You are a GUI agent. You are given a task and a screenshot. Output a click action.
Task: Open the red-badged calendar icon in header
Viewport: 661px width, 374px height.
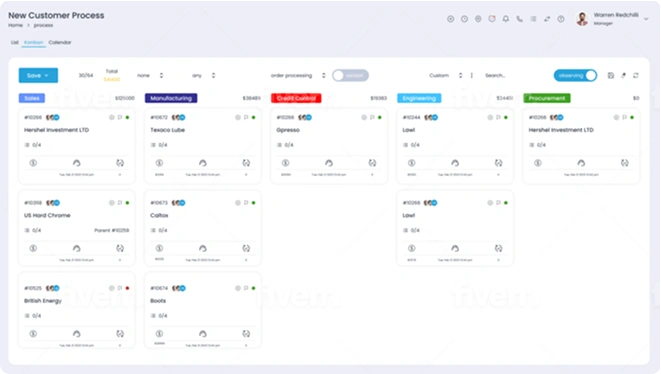[x=492, y=19]
